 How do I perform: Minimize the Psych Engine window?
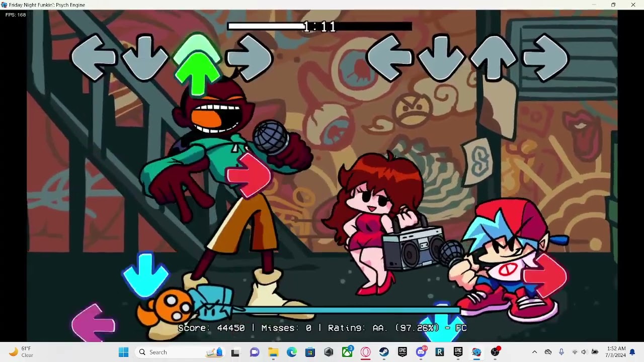[x=594, y=5]
